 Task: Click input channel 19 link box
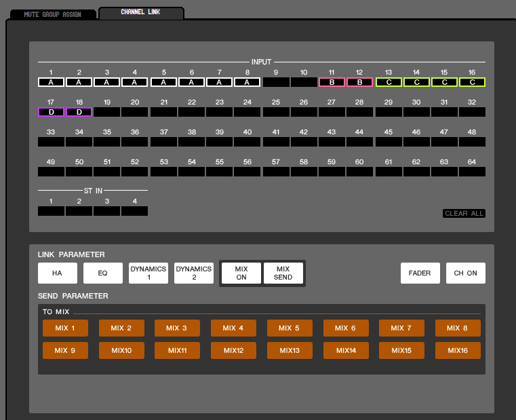(x=106, y=112)
